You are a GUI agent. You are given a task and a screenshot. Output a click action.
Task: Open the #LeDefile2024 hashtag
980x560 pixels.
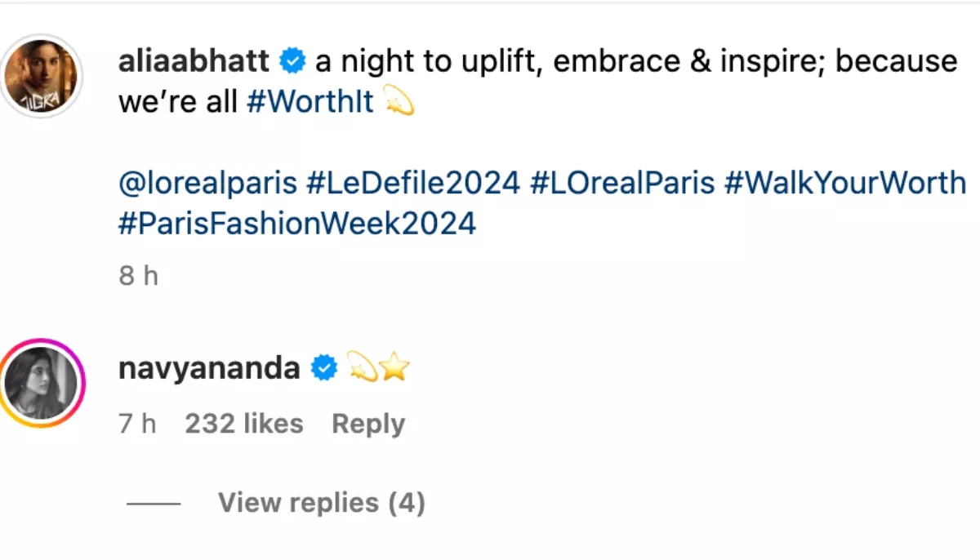(413, 183)
